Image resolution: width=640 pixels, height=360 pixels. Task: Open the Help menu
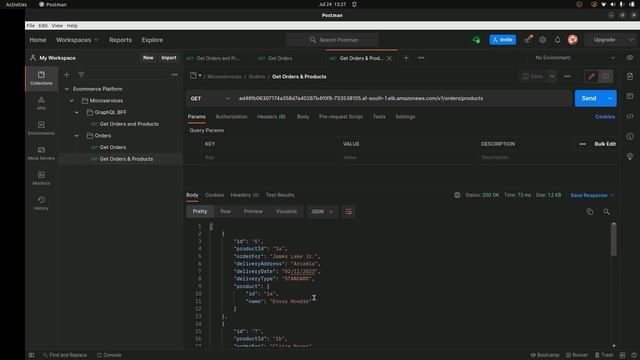coord(72,25)
